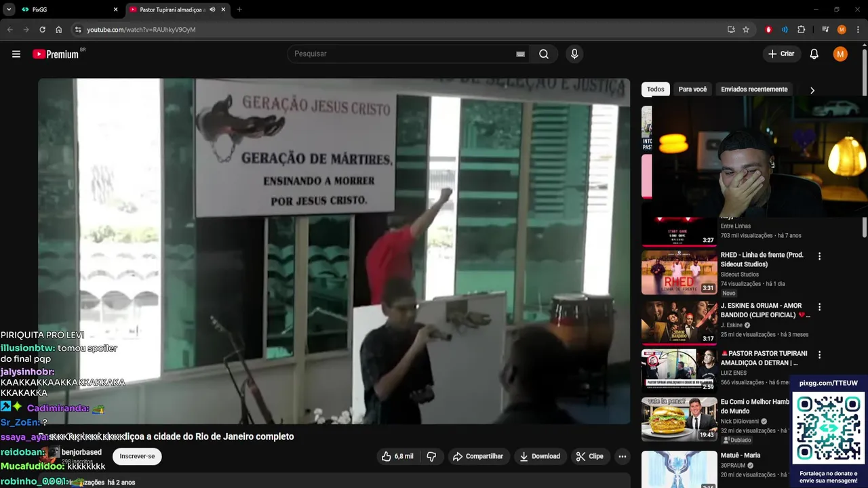Open more actions ellipsis below video
Image resolution: width=868 pixels, height=488 pixels.
coord(622,456)
